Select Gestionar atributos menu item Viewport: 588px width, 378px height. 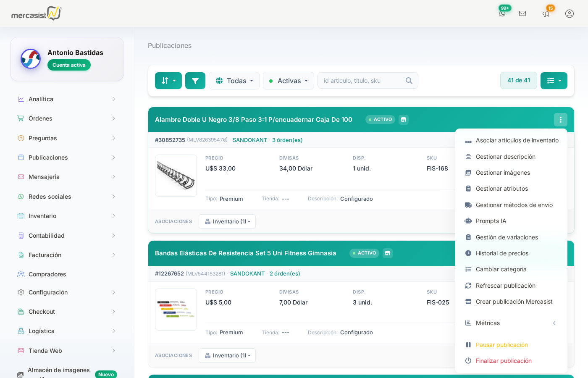[x=511, y=189]
